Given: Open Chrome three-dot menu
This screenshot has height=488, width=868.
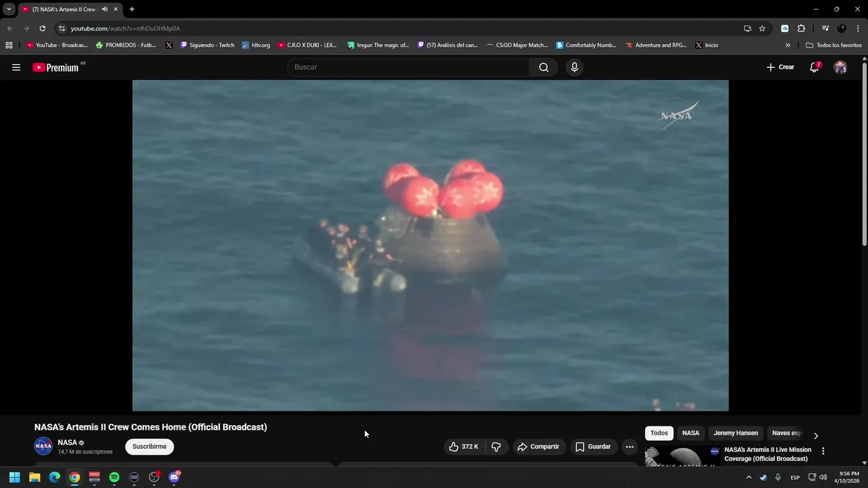Looking at the screenshot, I should [x=858, y=28].
